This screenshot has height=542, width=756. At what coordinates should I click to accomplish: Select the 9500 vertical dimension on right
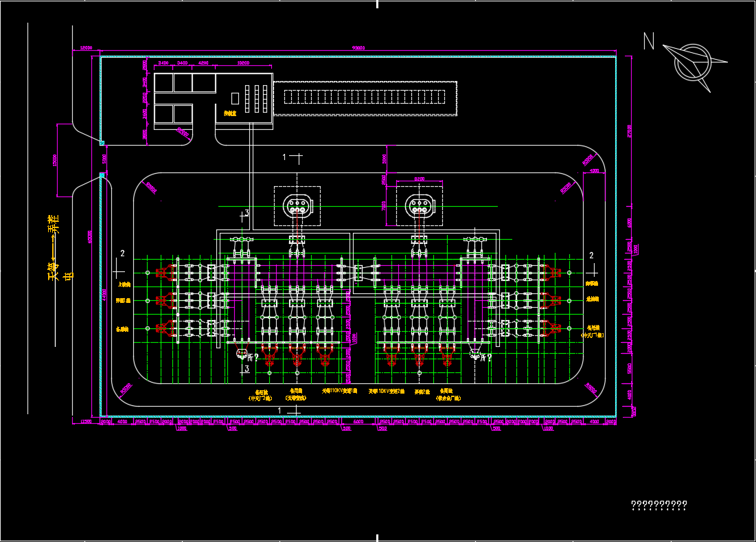coord(629,368)
